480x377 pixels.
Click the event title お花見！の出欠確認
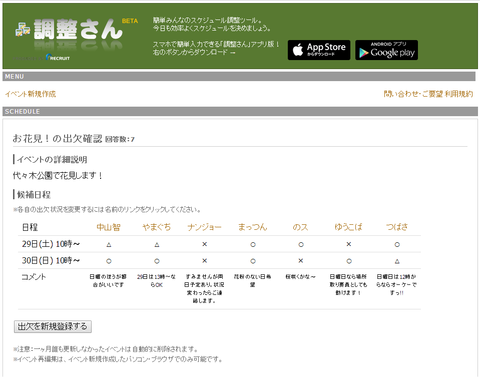57,139
